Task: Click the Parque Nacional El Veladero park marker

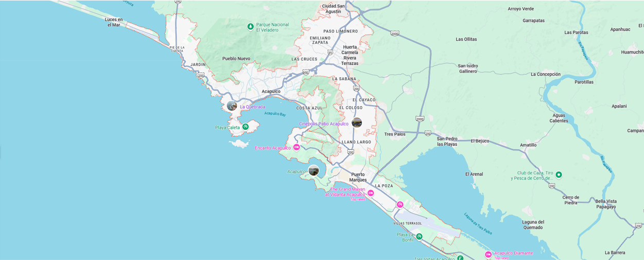Action: click(x=250, y=26)
